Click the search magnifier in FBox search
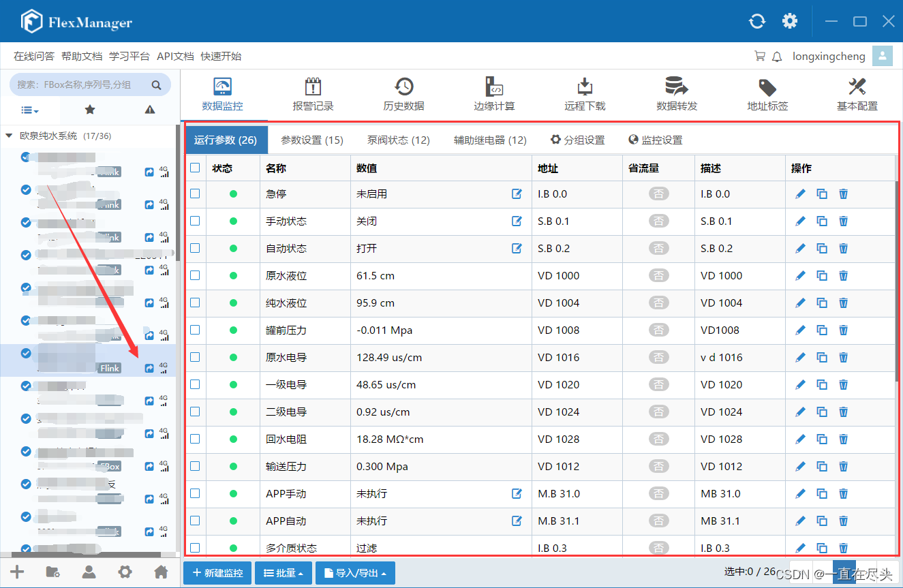The width and height of the screenshot is (903, 588). 156,85
